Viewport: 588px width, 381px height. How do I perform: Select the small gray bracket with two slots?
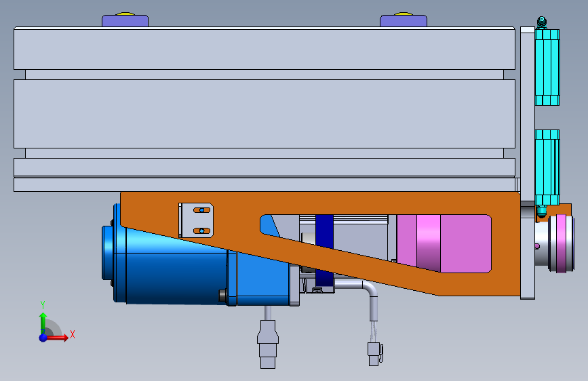point(196,220)
